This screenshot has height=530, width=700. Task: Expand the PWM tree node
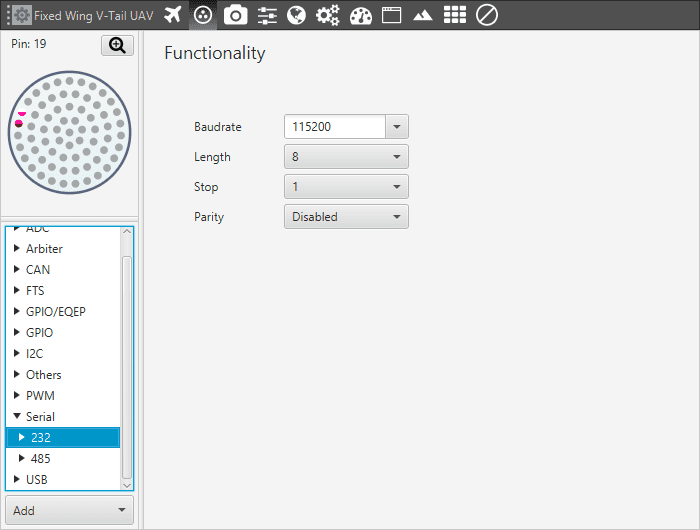[17, 395]
